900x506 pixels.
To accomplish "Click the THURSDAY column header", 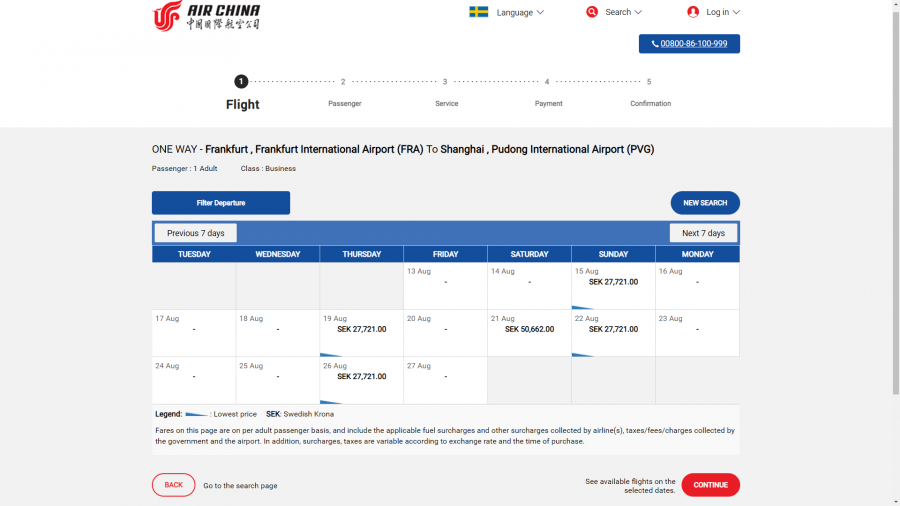I will (x=362, y=254).
